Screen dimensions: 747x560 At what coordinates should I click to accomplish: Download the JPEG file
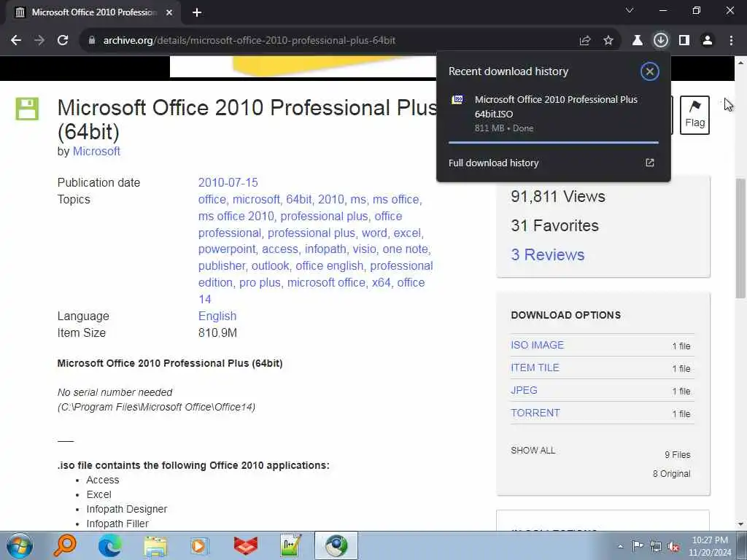point(524,390)
